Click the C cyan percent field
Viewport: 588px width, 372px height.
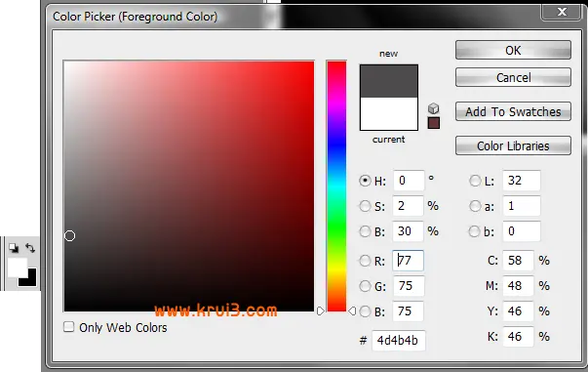pos(518,261)
